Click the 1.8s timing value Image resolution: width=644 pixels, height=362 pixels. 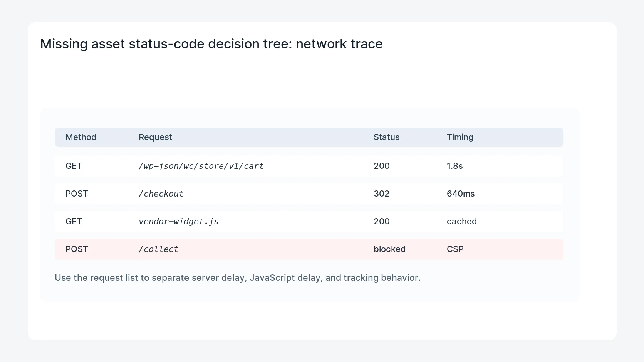(454, 166)
